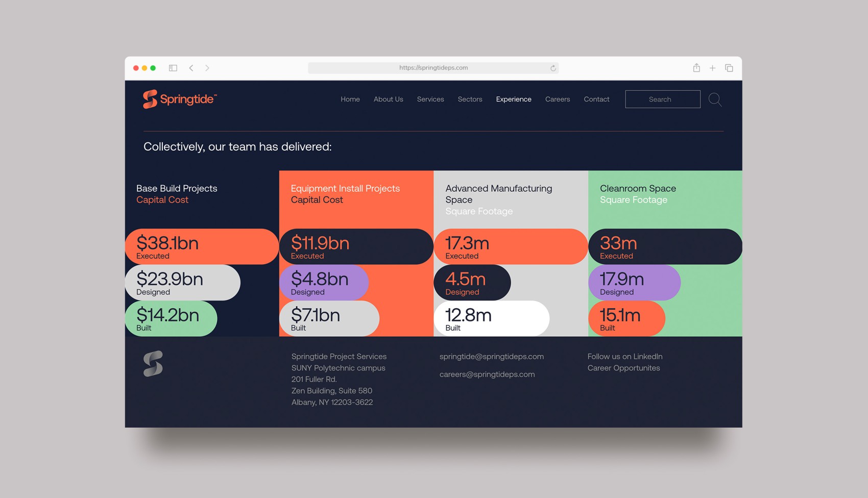Open the browser share icon

696,68
